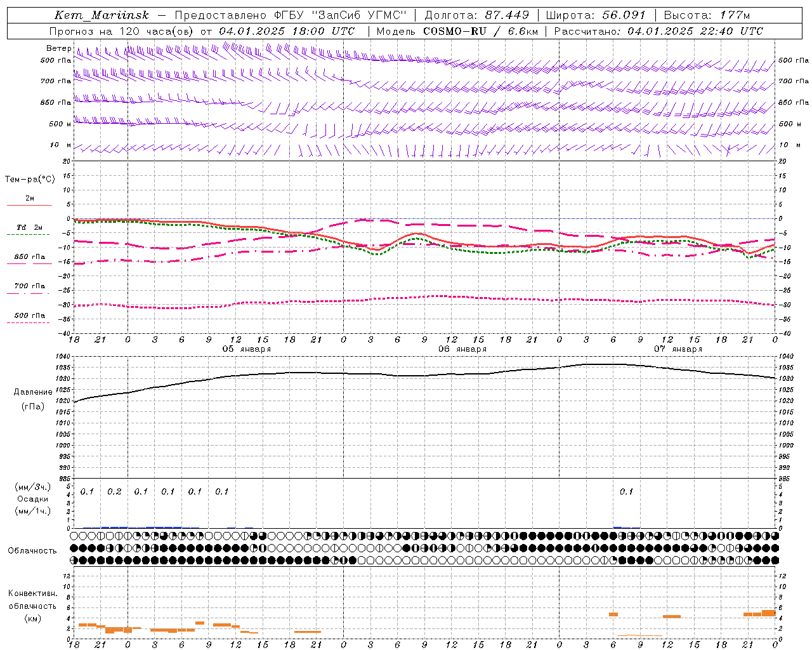Click the Облачность cloudiness label
The image size is (812, 650).
[x=32, y=550]
